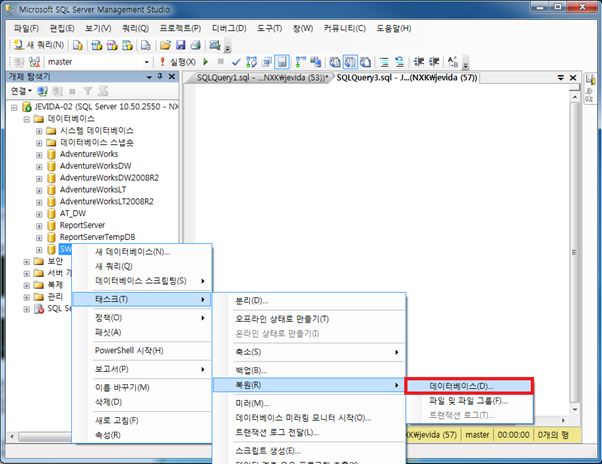
Task: Expand the 시스템 데이터베이스 folder
Action: coord(39,131)
